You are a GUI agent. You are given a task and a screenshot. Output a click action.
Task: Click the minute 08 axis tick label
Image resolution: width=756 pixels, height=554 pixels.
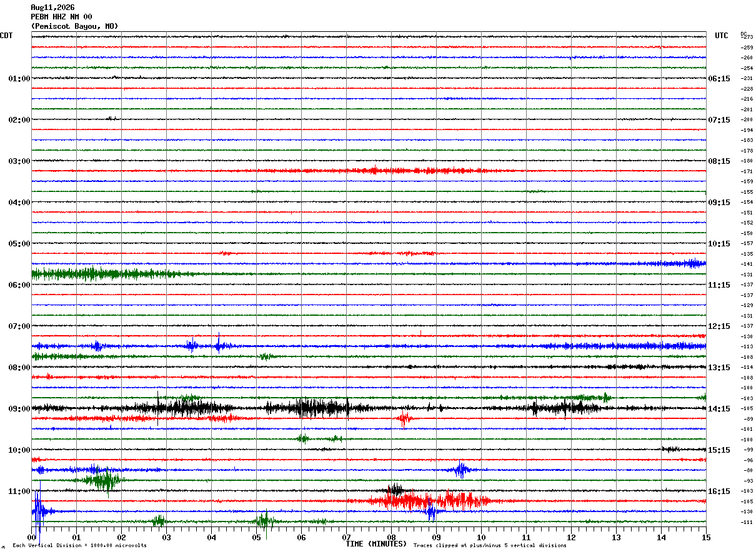click(x=391, y=537)
